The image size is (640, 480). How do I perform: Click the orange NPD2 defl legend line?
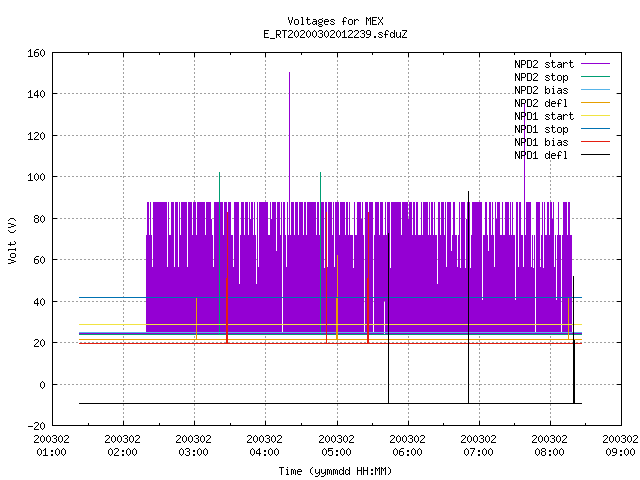(x=595, y=102)
